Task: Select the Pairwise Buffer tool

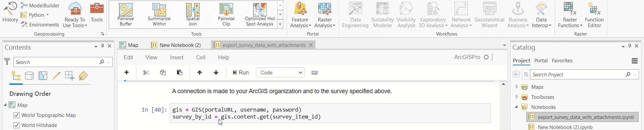Action: click(x=126, y=14)
